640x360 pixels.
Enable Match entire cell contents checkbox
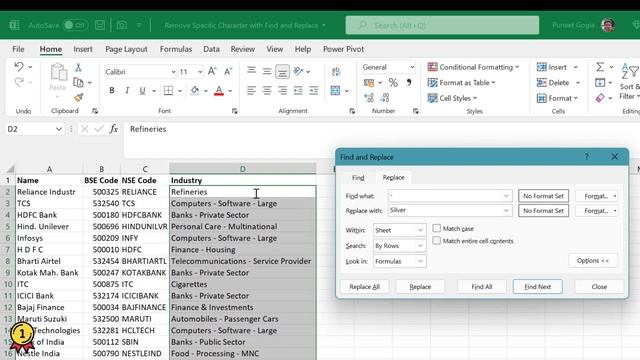(437, 240)
